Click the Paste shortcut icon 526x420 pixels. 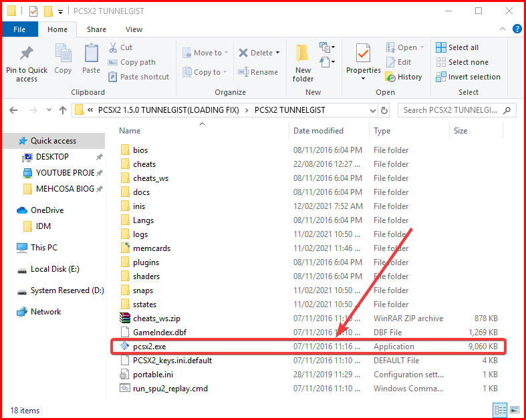tap(113, 77)
